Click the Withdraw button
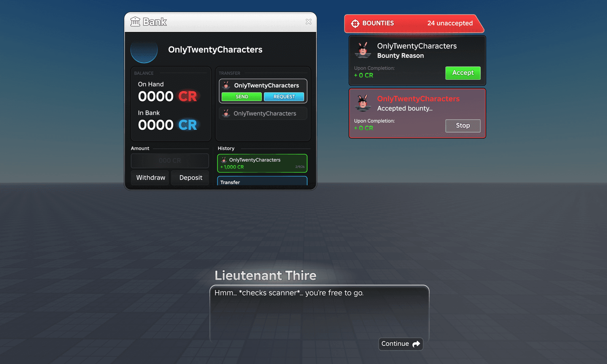 (x=150, y=178)
